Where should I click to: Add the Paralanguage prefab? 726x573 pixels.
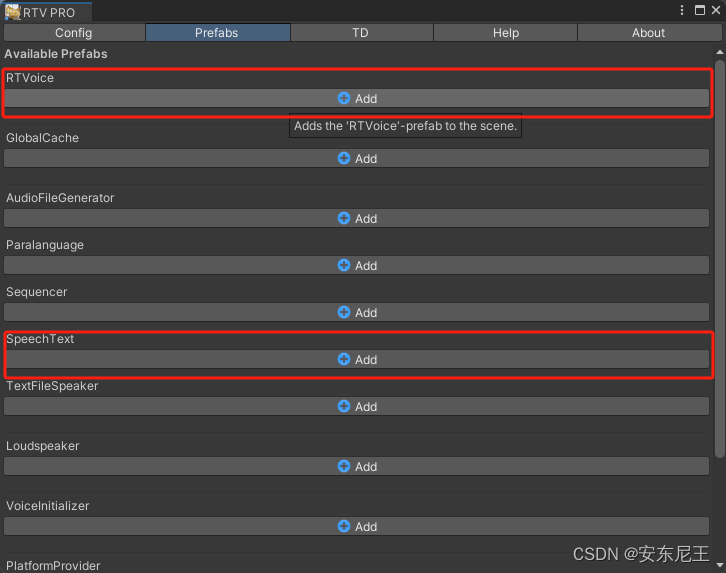tap(356, 266)
